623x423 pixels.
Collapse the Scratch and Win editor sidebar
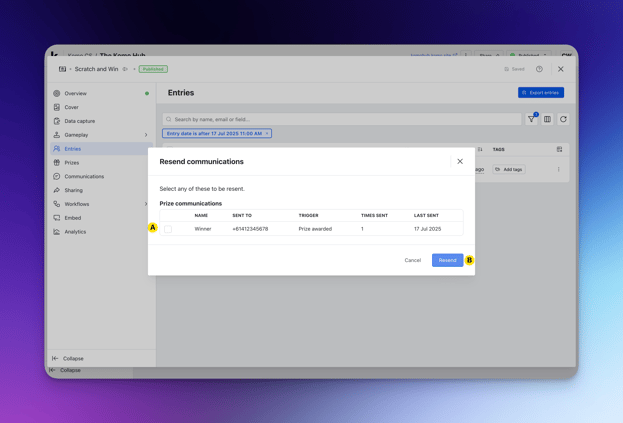tap(68, 358)
